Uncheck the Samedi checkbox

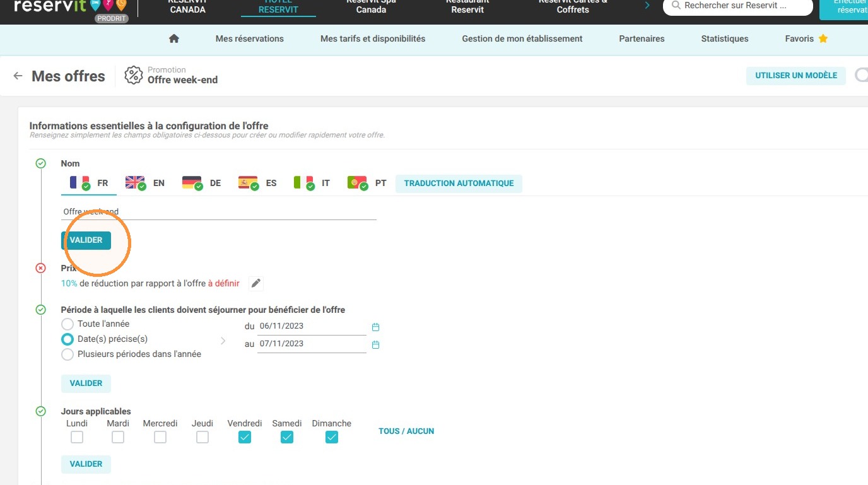click(287, 437)
